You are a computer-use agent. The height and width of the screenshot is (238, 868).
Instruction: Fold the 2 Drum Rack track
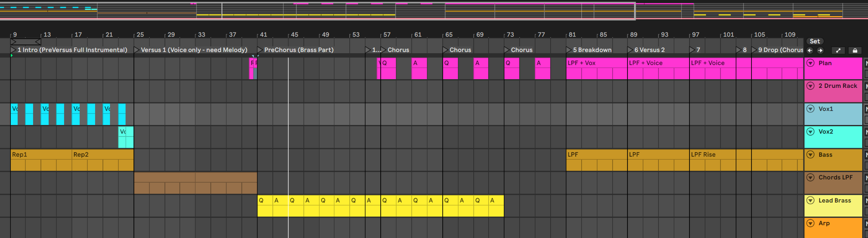coord(811,86)
